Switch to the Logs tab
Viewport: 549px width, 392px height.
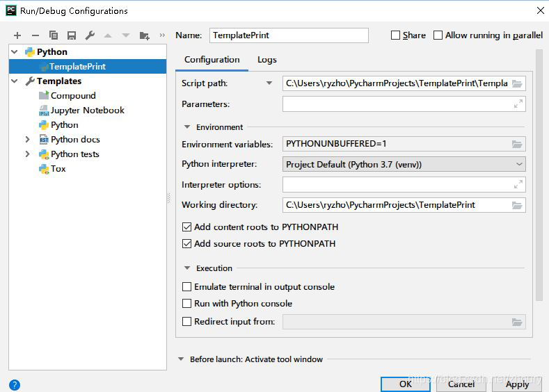coord(267,60)
